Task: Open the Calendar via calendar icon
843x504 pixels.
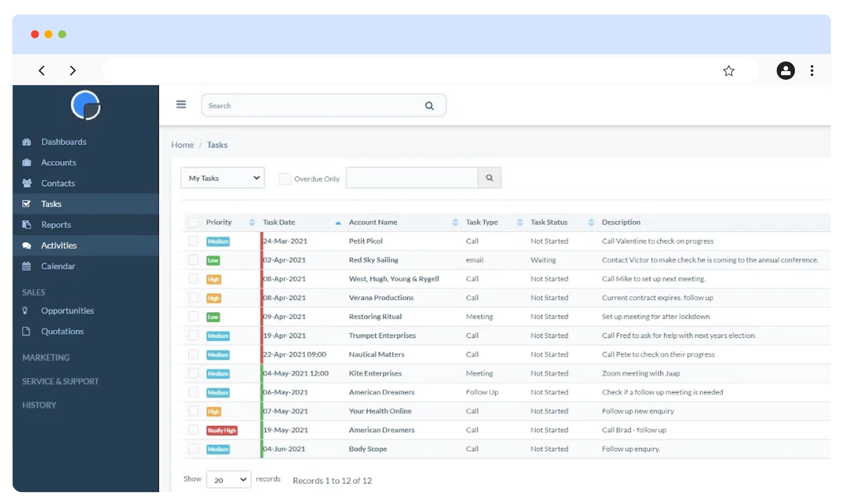Action: coord(27,266)
